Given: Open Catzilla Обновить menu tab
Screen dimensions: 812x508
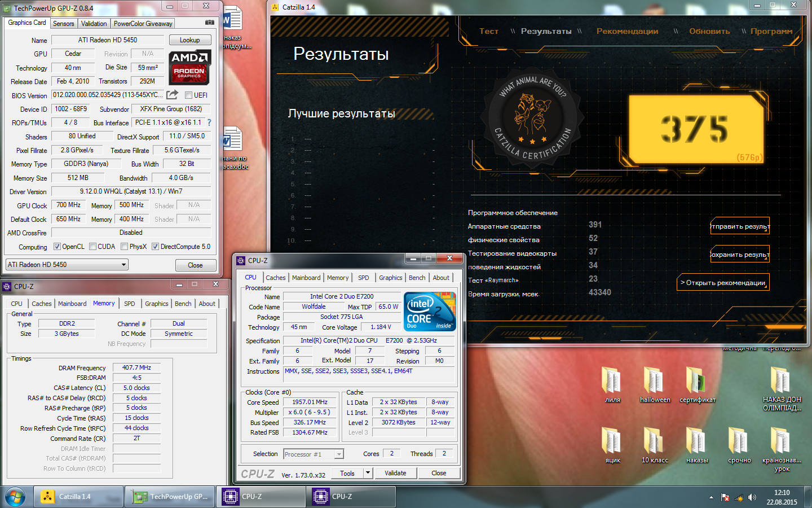Looking at the screenshot, I should coord(709,31).
